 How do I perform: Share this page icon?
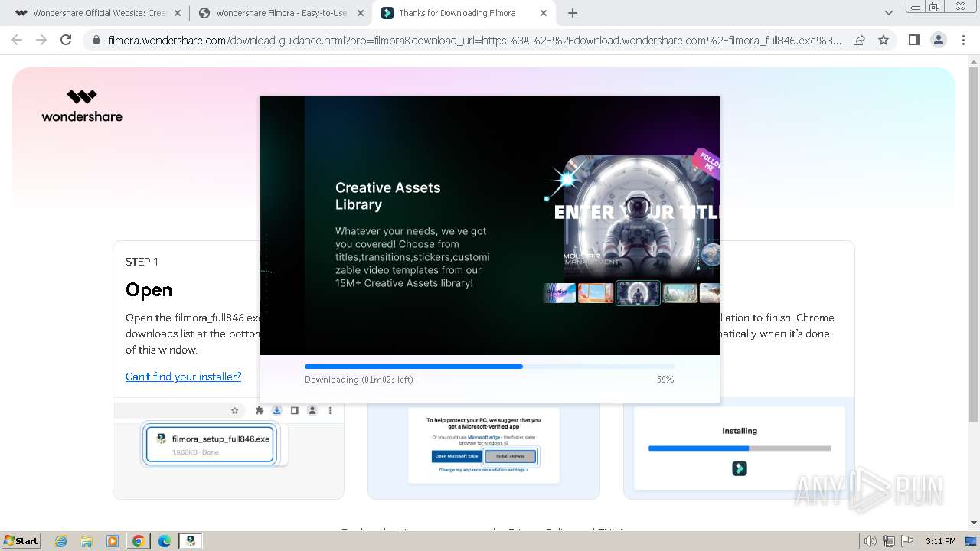[x=859, y=40]
